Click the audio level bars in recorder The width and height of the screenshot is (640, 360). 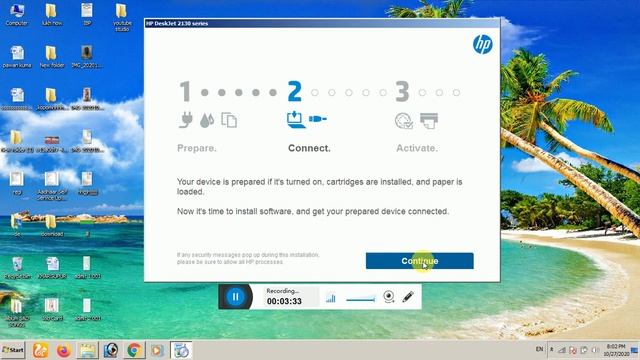pos(331,298)
